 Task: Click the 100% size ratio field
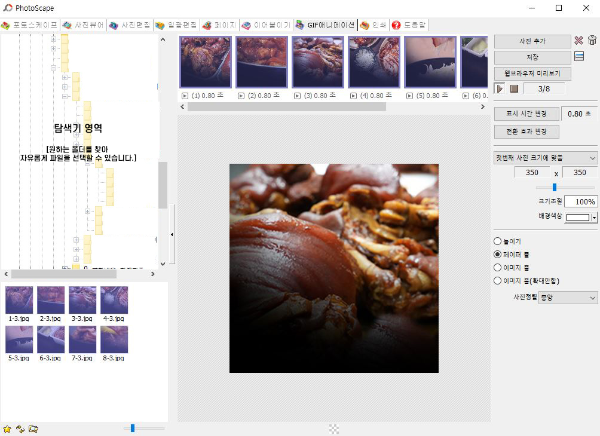tap(581, 201)
